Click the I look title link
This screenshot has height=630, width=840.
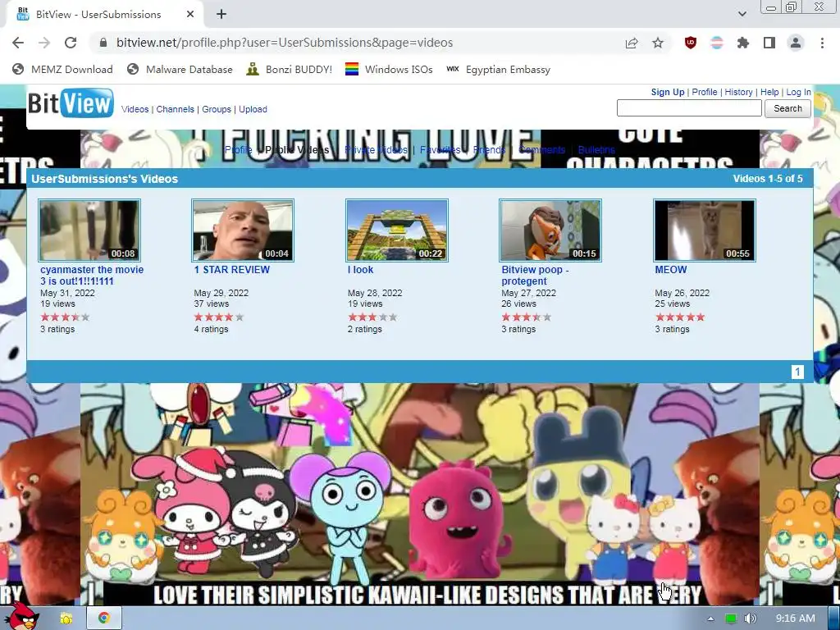click(361, 270)
